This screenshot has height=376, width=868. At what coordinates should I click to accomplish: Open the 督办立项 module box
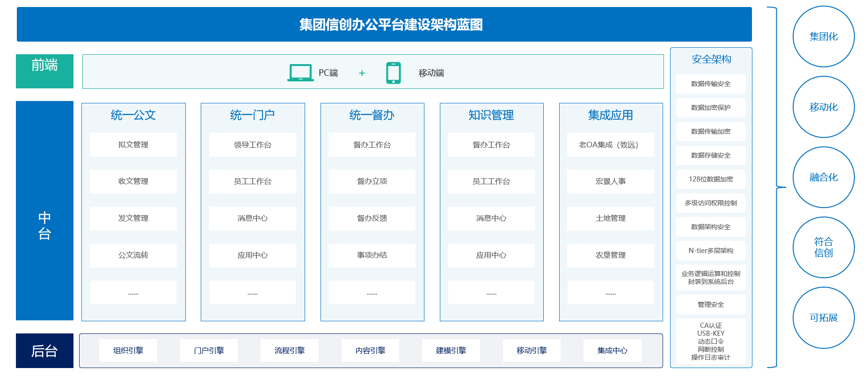[x=372, y=181]
